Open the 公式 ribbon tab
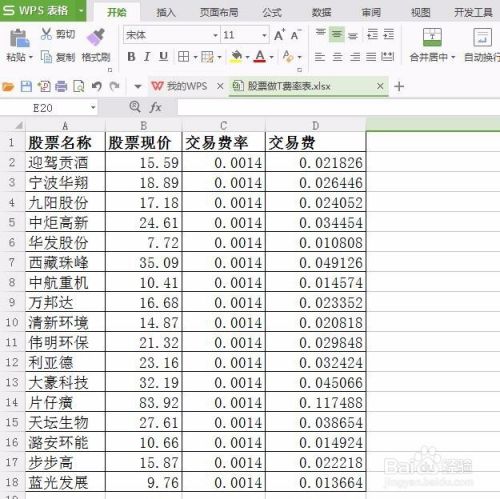 [x=272, y=13]
